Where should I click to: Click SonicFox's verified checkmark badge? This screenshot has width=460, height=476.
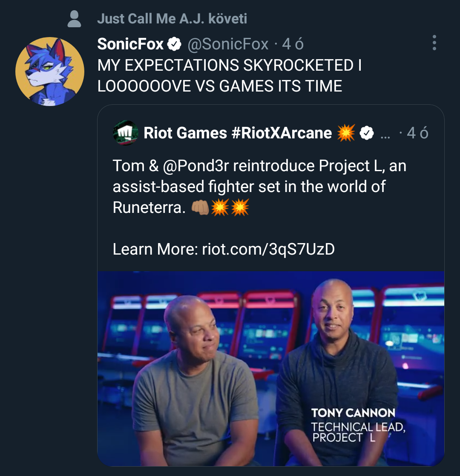click(x=174, y=44)
